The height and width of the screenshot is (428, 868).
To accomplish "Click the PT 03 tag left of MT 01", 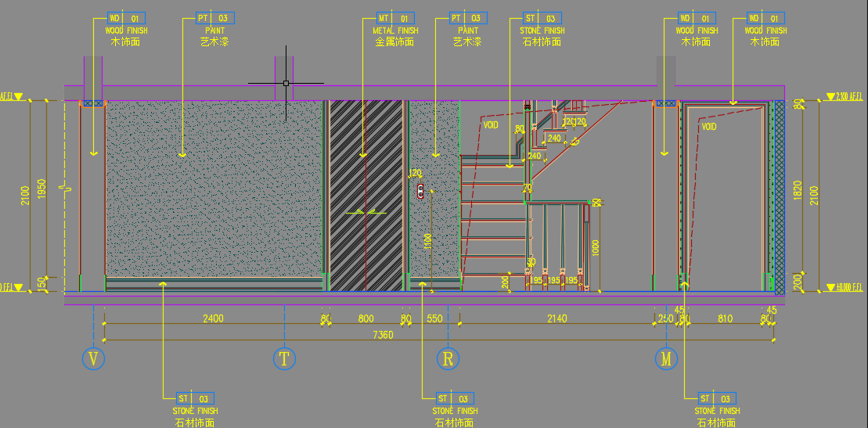I will (216, 18).
